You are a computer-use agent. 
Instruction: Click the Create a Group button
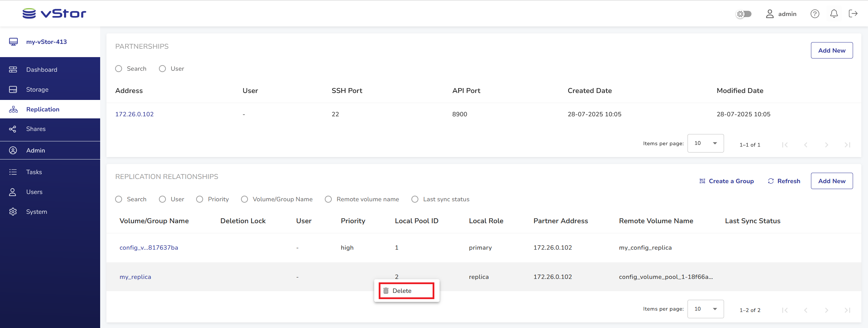[x=726, y=181]
